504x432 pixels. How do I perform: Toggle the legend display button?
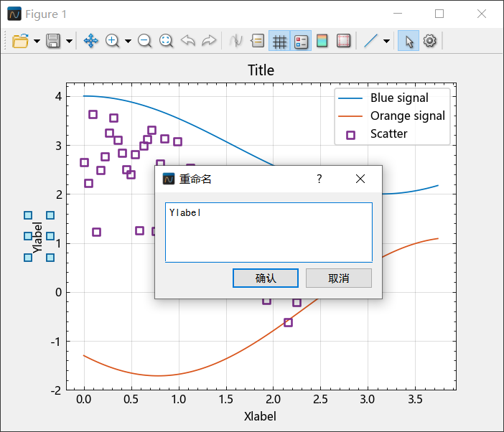coord(301,41)
